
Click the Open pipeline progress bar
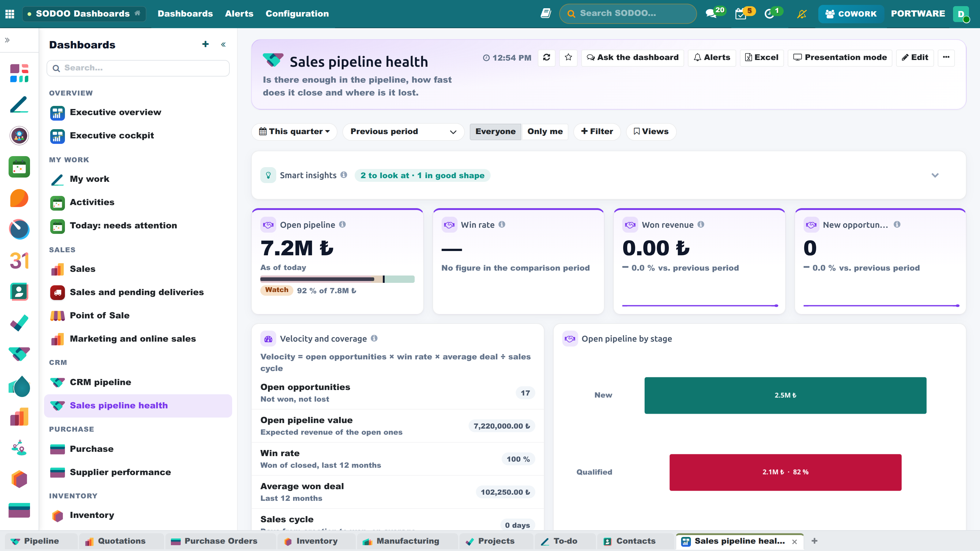coord(337,279)
